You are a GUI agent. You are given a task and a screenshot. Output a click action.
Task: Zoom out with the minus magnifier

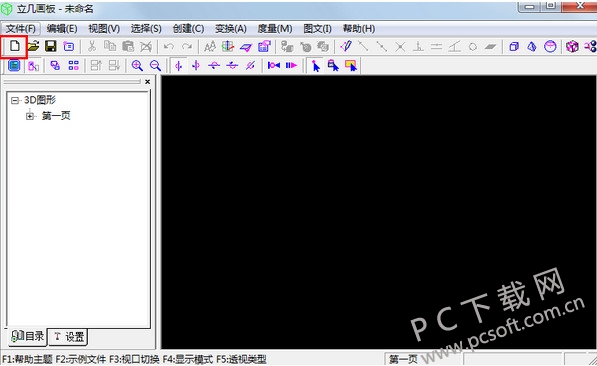[x=155, y=66]
